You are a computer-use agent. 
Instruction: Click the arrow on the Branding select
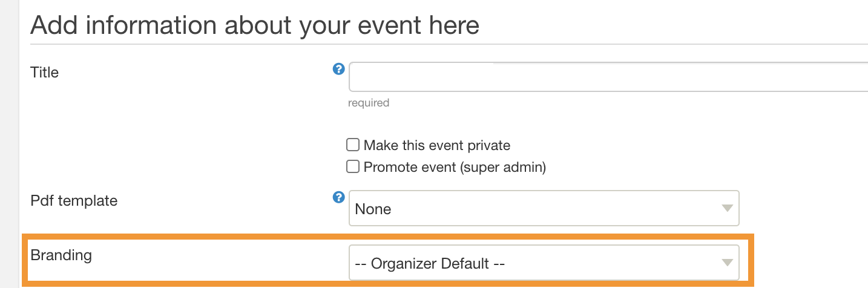point(726,263)
